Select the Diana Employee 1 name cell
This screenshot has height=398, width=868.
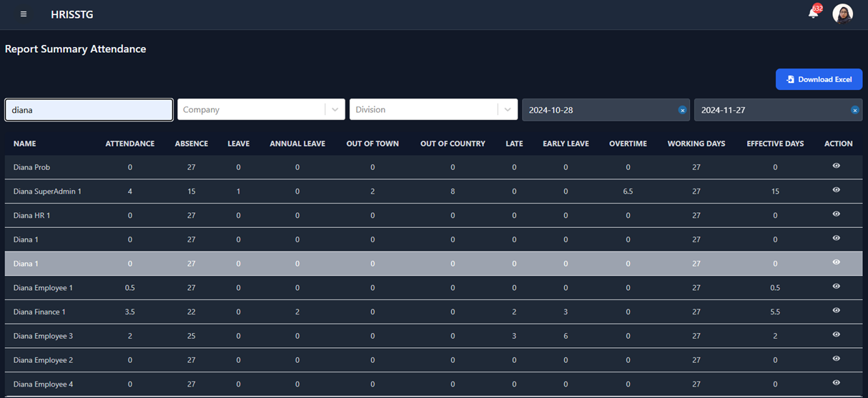(x=43, y=288)
